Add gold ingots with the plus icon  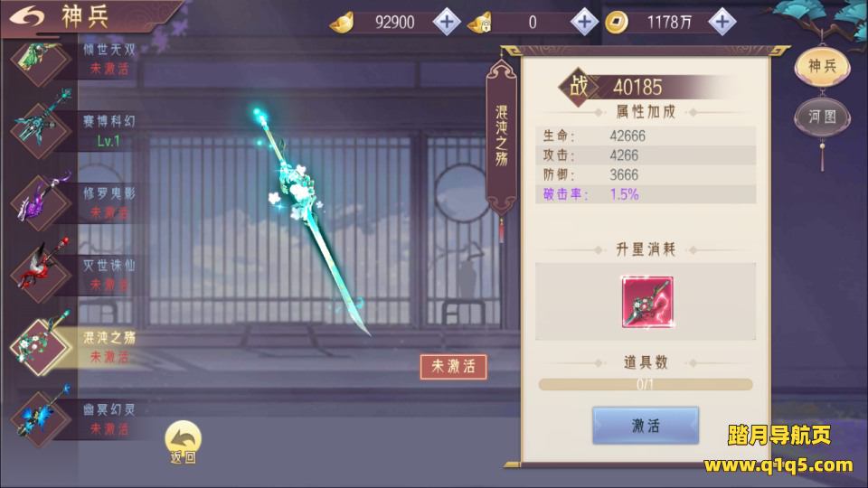(447, 22)
